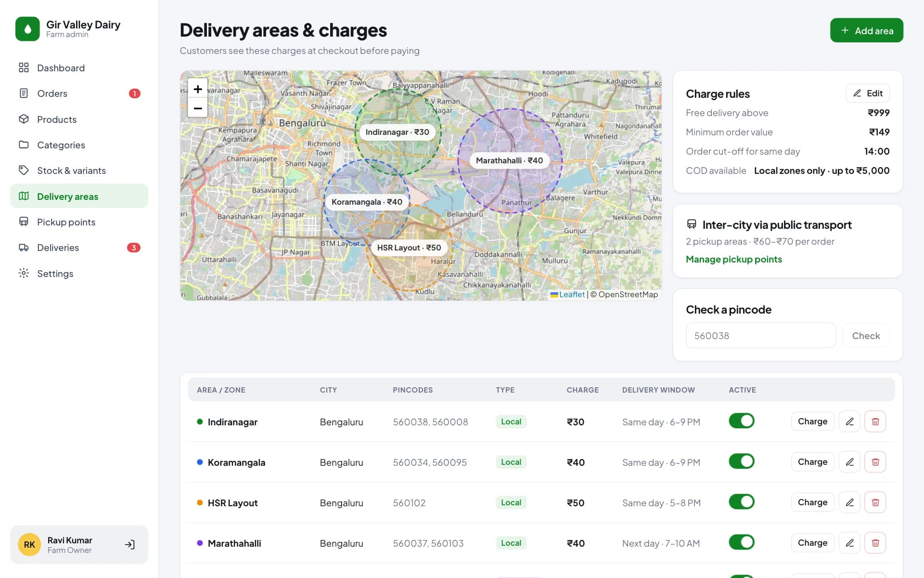Screen dimensions: 924x578
Task: Click the Deliveries truck icon
Action: [24, 248]
